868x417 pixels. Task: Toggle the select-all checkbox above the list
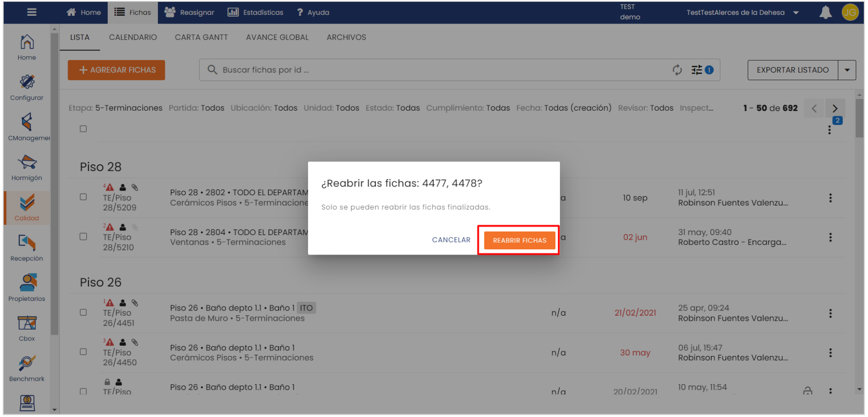[83, 129]
